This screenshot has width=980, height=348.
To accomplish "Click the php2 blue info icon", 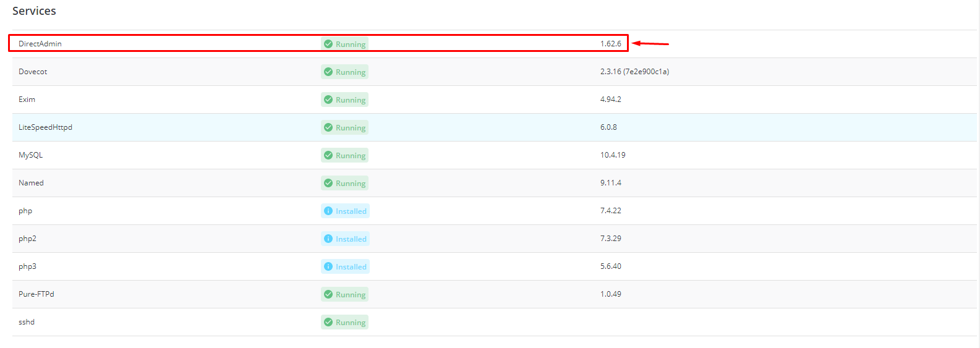I will [x=328, y=239].
